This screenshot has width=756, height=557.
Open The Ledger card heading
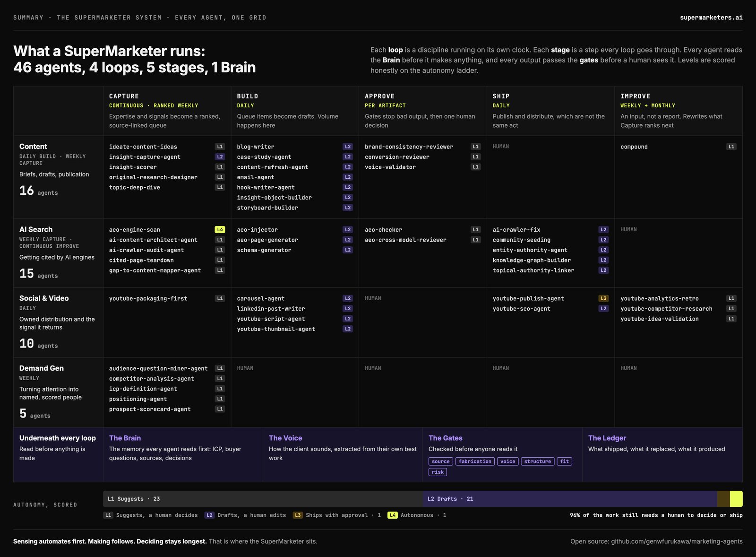(x=607, y=438)
